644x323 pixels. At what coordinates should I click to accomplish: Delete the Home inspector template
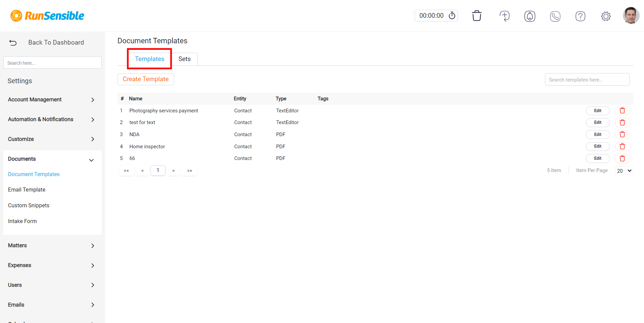tap(622, 146)
